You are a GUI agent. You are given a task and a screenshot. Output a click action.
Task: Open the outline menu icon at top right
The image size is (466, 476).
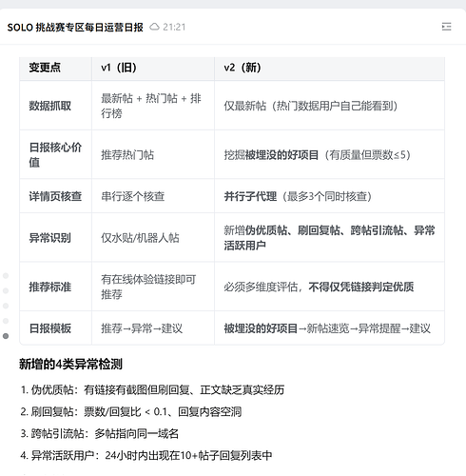pos(446,27)
